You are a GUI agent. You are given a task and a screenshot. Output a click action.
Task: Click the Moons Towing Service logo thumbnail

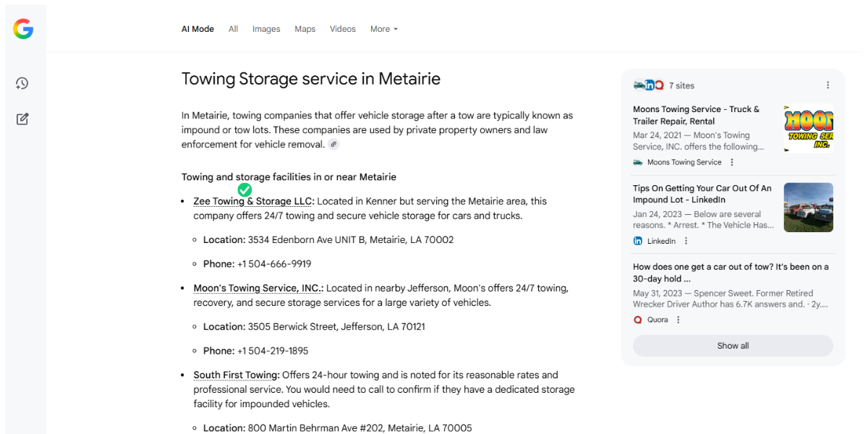pyautogui.click(x=808, y=129)
